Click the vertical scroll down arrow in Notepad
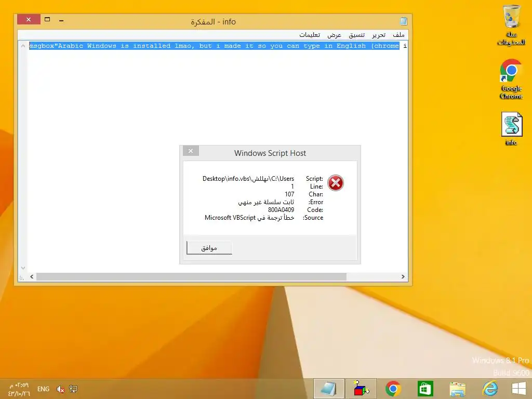Viewport: 532px width, 399px height. coord(23,268)
